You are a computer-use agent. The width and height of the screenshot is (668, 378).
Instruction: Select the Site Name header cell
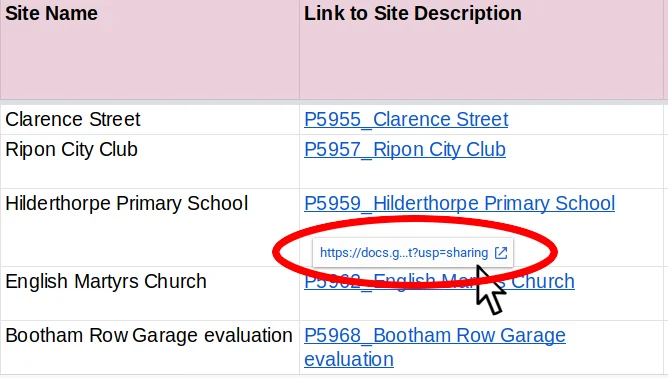(150, 49)
